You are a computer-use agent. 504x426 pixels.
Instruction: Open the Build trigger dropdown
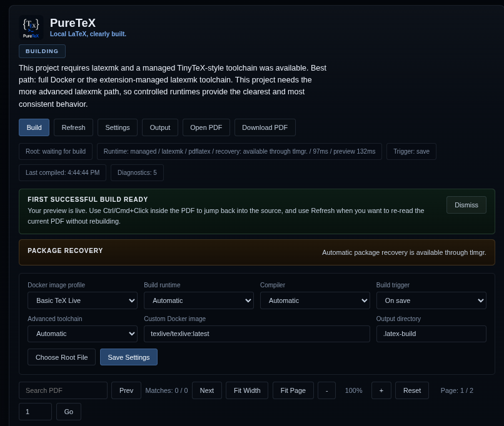point(431,300)
